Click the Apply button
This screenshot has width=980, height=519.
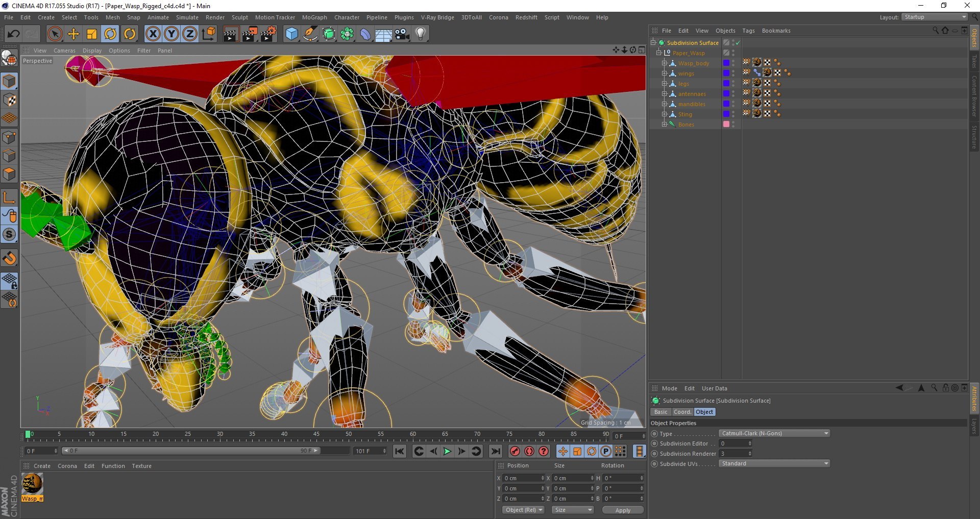point(623,510)
